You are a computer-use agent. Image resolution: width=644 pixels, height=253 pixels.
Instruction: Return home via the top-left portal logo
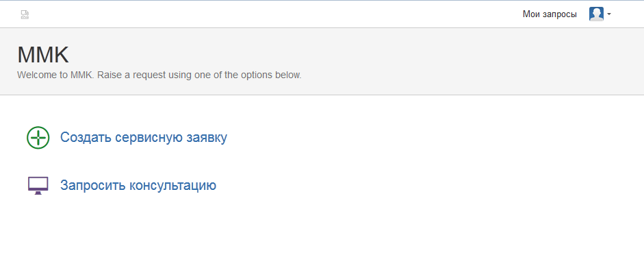pos(25,14)
